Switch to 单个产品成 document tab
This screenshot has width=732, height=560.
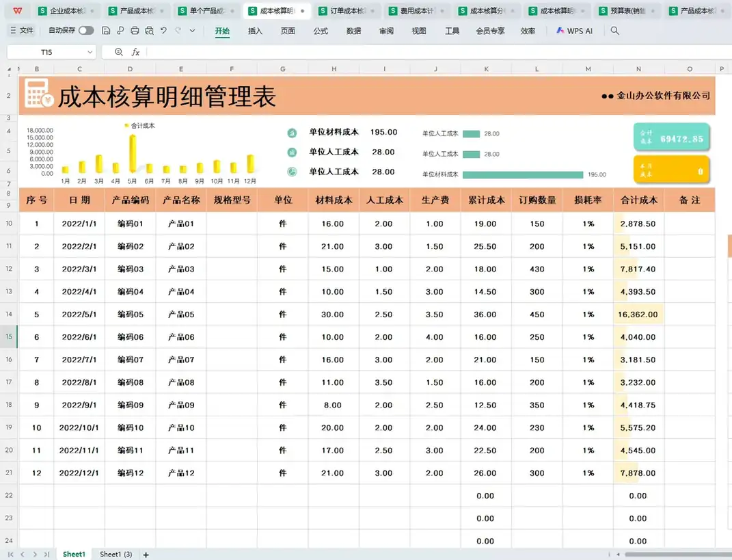206,11
